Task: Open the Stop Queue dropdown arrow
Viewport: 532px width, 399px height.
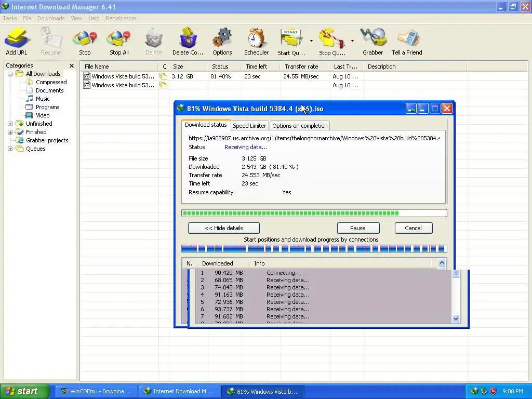Action: [352, 41]
